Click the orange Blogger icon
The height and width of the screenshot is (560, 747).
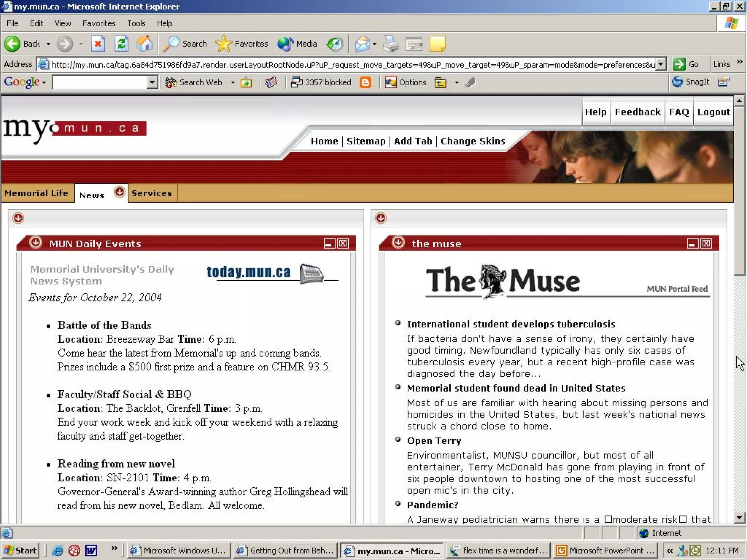coord(365,82)
